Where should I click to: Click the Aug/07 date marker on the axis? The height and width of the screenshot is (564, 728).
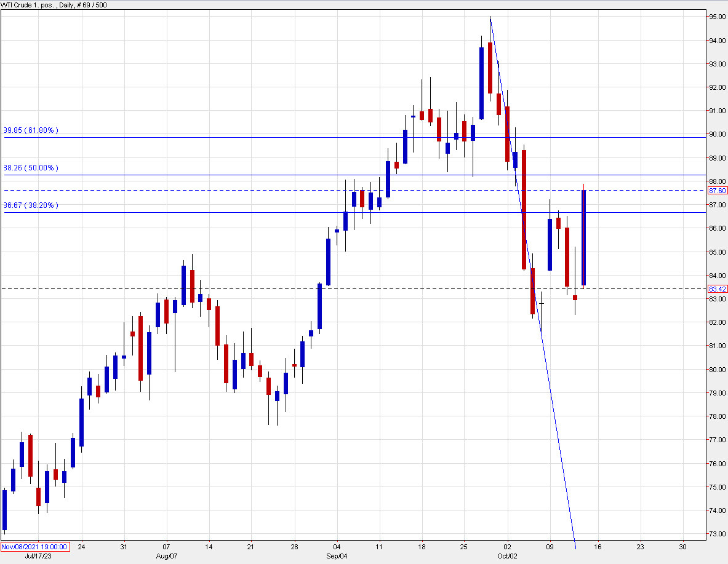point(165,555)
